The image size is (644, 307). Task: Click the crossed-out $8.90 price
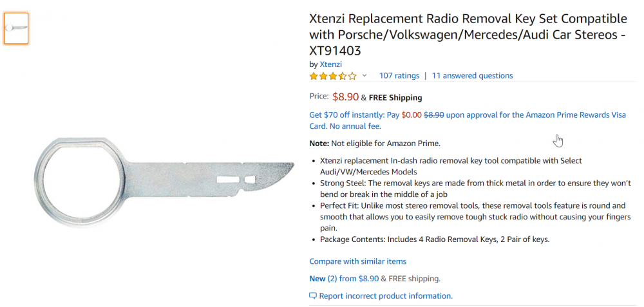tap(433, 115)
